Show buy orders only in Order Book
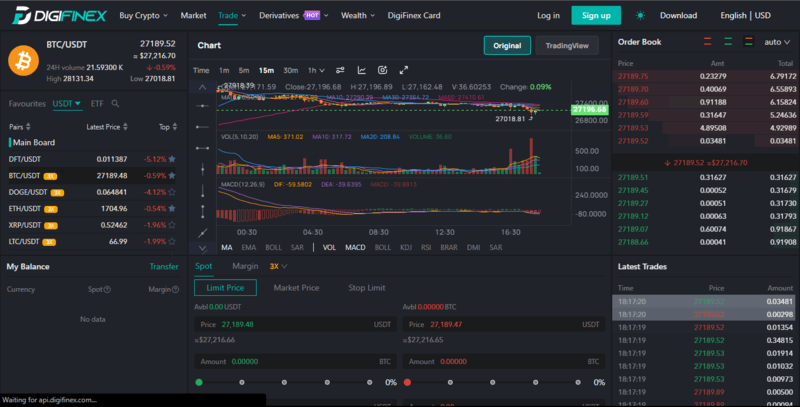The height and width of the screenshot is (407, 800). click(728, 42)
